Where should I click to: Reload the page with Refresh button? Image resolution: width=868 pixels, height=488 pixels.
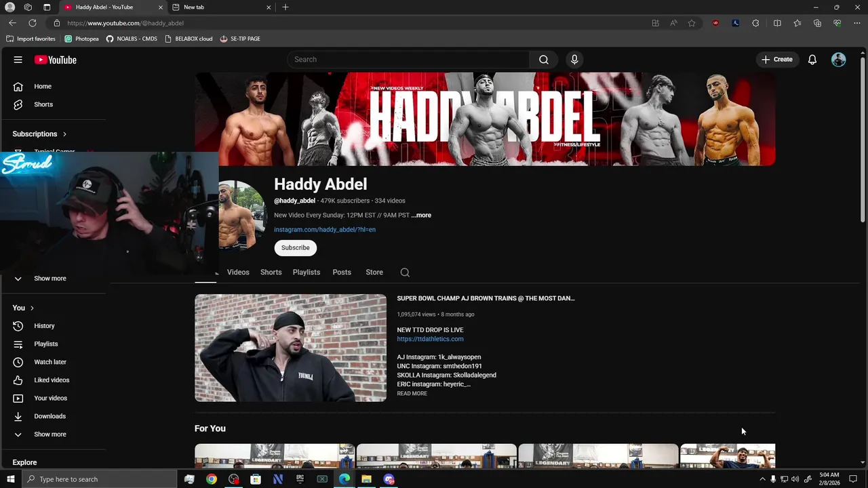pyautogui.click(x=32, y=23)
